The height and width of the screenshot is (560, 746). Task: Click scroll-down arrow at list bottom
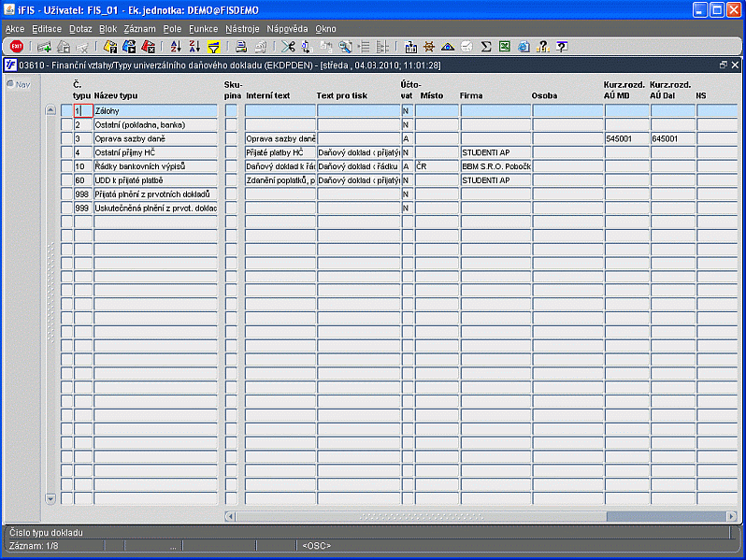[51, 499]
